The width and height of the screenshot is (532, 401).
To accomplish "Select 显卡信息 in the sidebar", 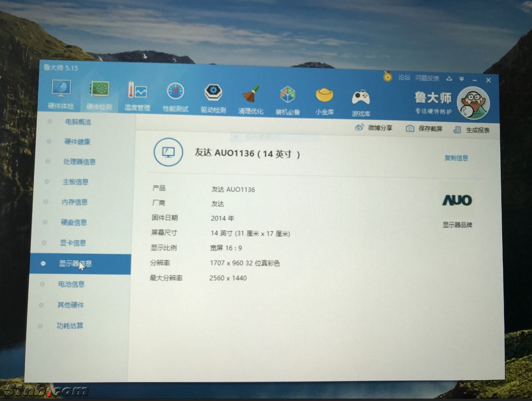I will coord(73,243).
